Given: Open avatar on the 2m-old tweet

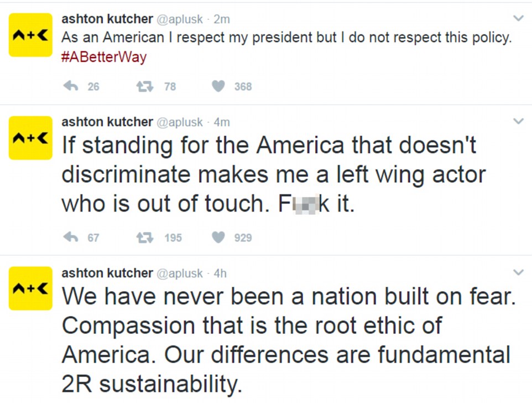Looking at the screenshot, I should (x=30, y=35).
